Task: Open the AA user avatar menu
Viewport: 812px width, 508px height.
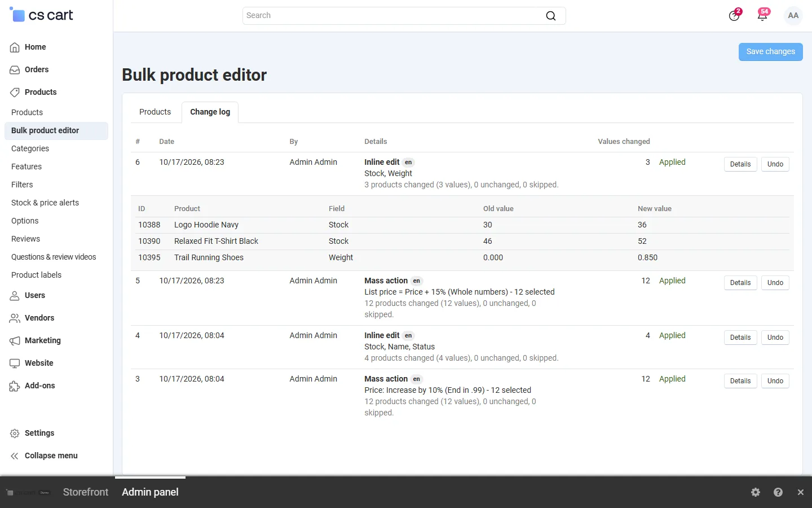Action: click(x=793, y=15)
